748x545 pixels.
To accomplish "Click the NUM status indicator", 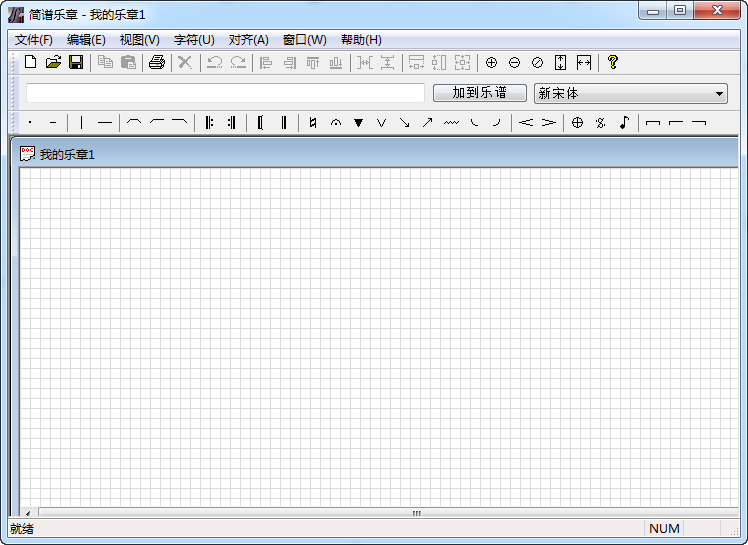I will [664, 529].
